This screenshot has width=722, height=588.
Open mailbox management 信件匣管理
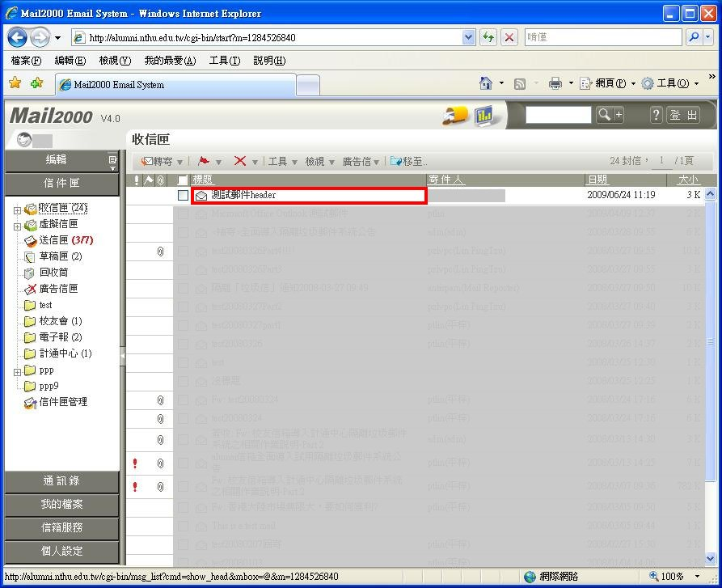[62, 402]
